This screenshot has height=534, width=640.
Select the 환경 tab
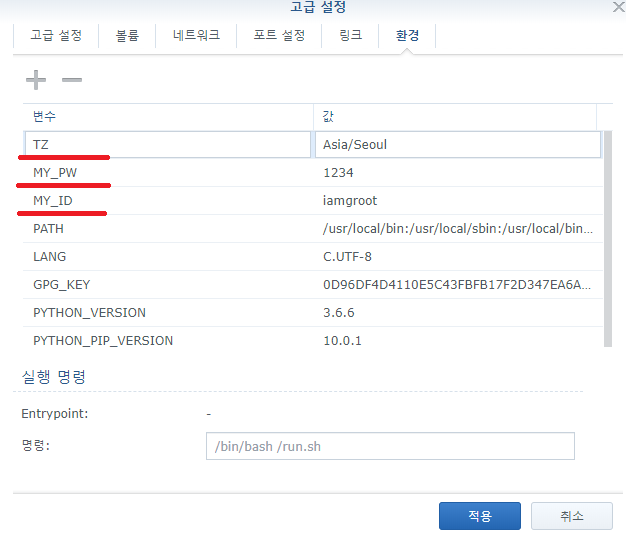[407, 36]
